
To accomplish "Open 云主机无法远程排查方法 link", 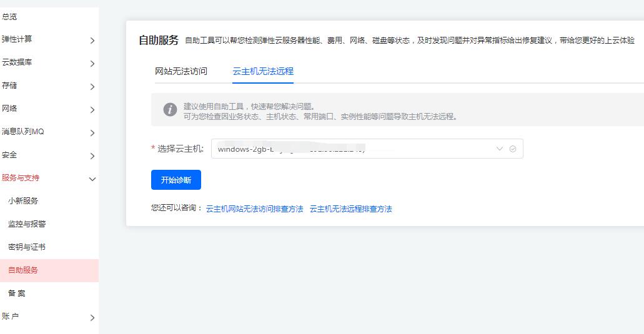I will [x=351, y=209].
